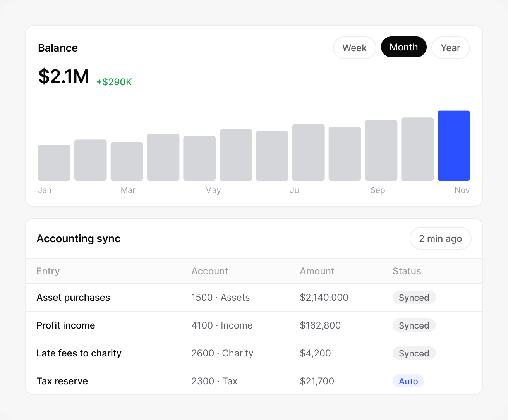Viewport: 508px width, 420px height.
Task: Click the Auto badge for Tax reserve
Action: pyautogui.click(x=408, y=381)
